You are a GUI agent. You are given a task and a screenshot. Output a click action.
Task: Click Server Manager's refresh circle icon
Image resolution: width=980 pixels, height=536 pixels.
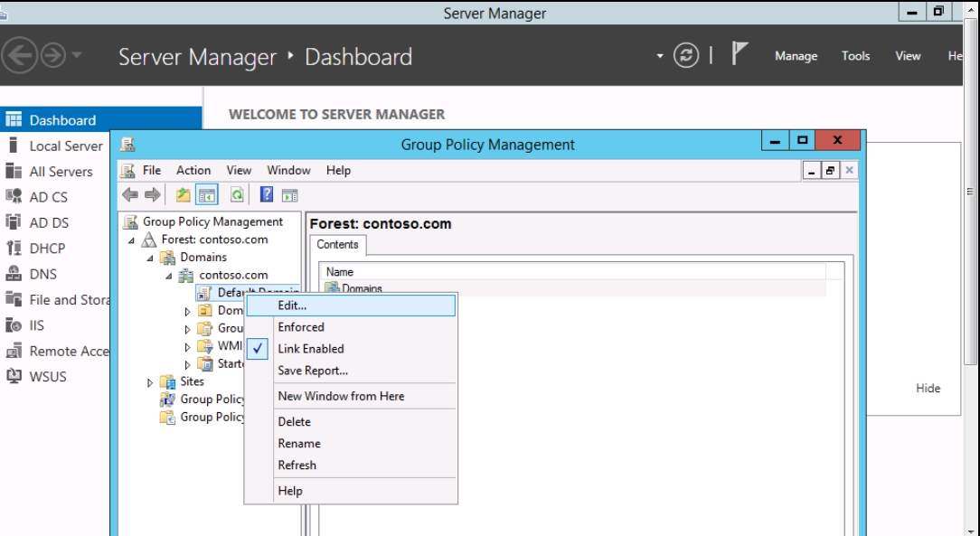pyautogui.click(x=685, y=56)
